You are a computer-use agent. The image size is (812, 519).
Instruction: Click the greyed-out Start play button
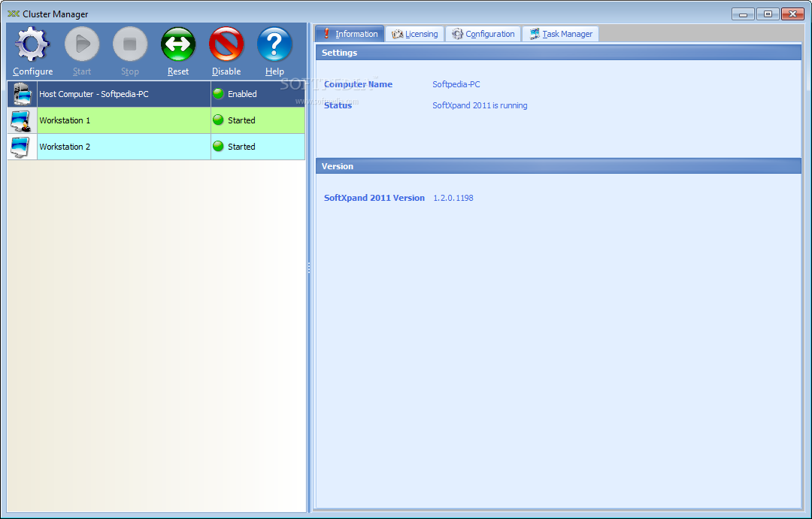(x=82, y=44)
